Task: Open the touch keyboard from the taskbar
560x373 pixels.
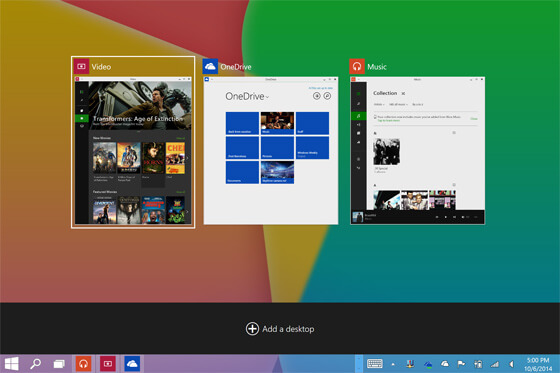Action: point(375,364)
